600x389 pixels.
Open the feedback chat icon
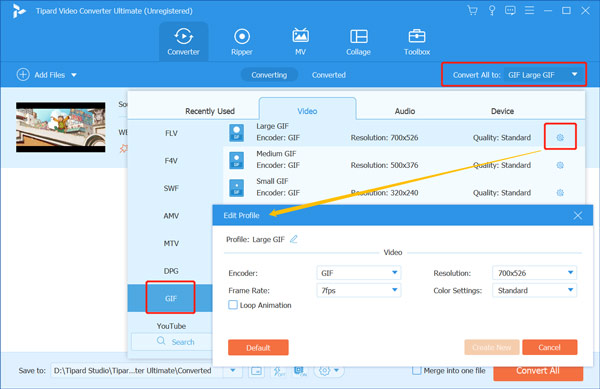510,11
